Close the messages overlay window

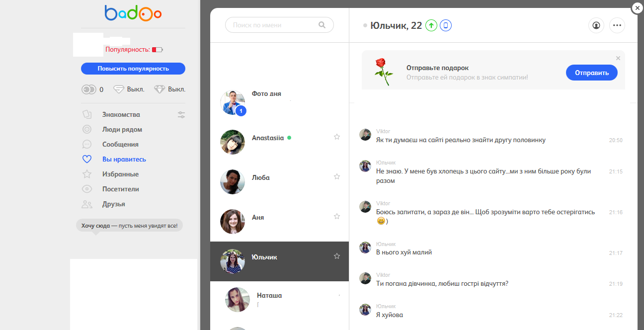pos(638,7)
